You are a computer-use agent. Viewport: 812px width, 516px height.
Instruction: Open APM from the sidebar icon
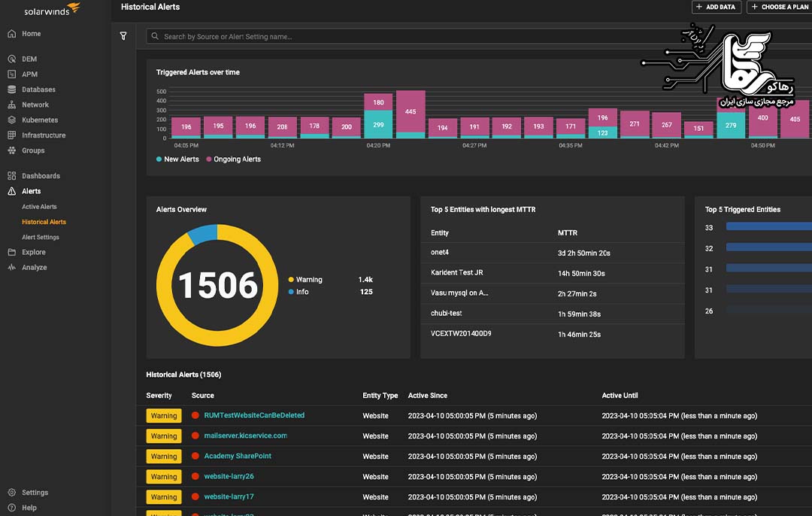click(11, 74)
